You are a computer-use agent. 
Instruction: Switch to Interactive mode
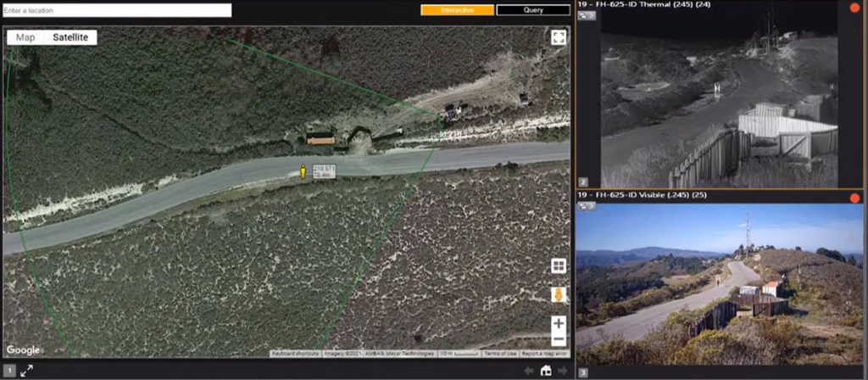(x=457, y=10)
